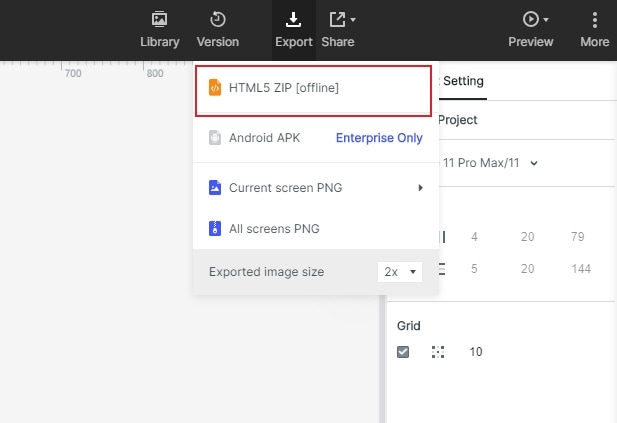
Task: Select All screens PNG export
Action: (x=275, y=229)
